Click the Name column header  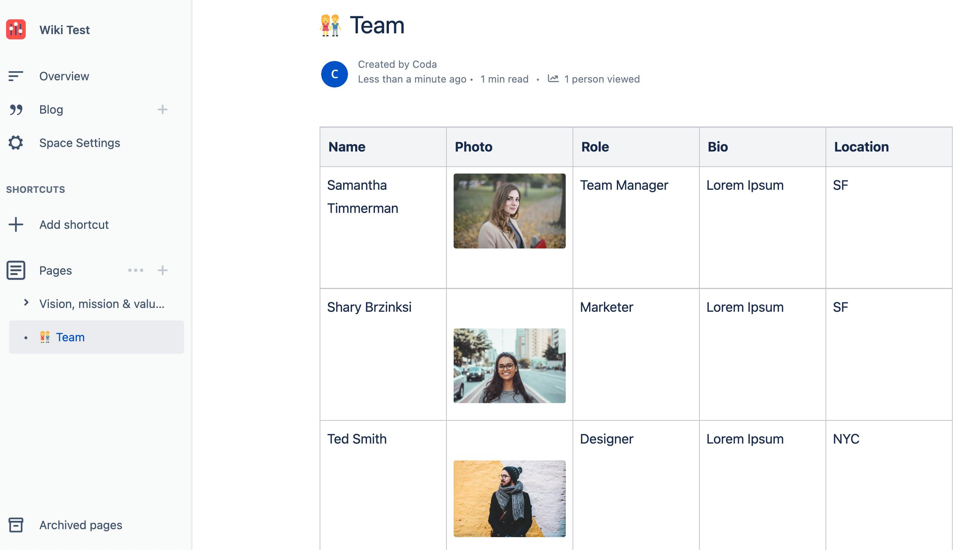[x=383, y=147]
